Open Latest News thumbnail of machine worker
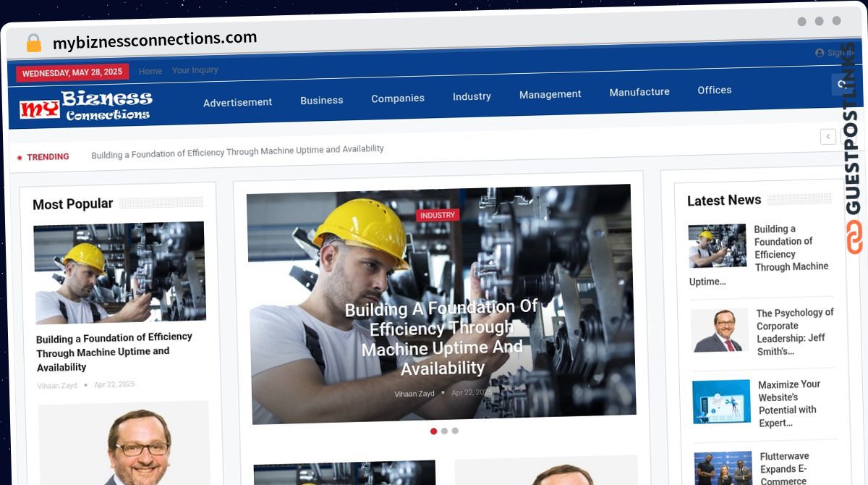The image size is (868, 485). (x=717, y=246)
